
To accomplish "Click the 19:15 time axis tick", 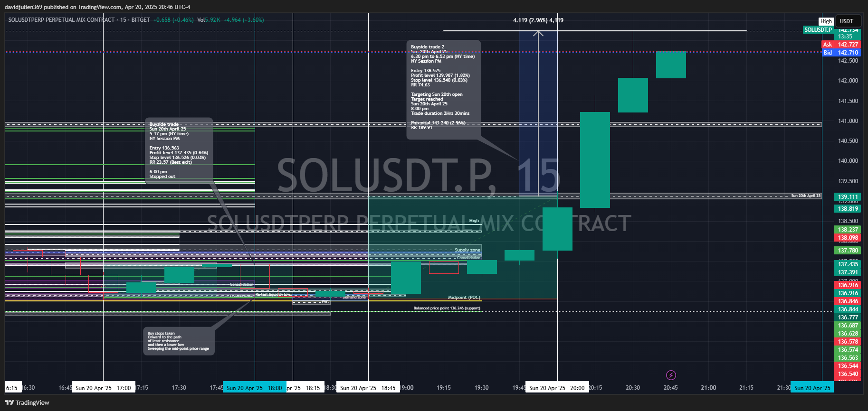I will 444,388.
